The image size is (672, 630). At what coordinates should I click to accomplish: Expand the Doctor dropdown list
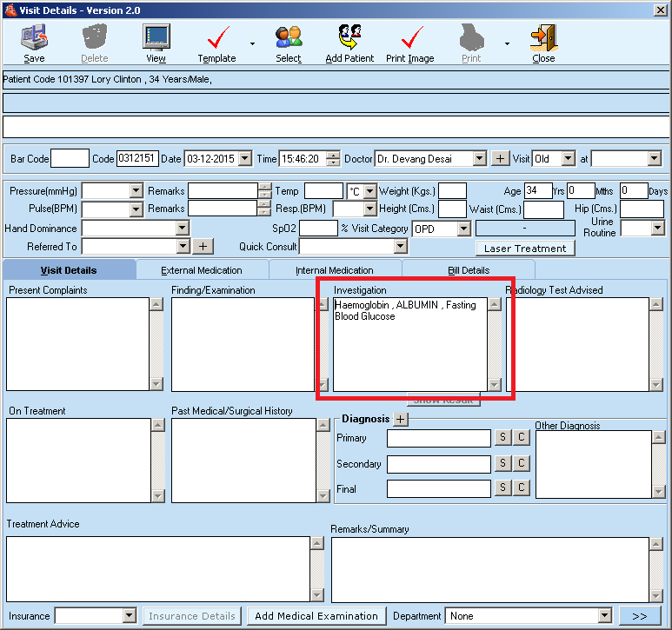(x=479, y=159)
